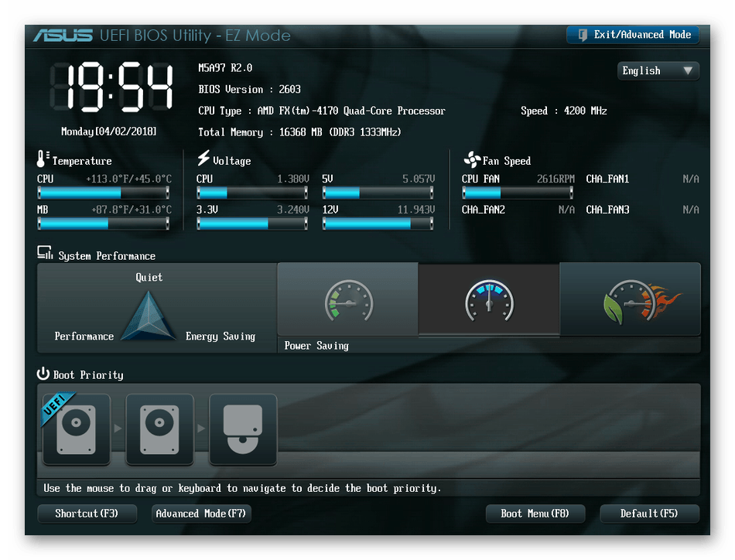Click the 12V voltage bar

click(378, 224)
